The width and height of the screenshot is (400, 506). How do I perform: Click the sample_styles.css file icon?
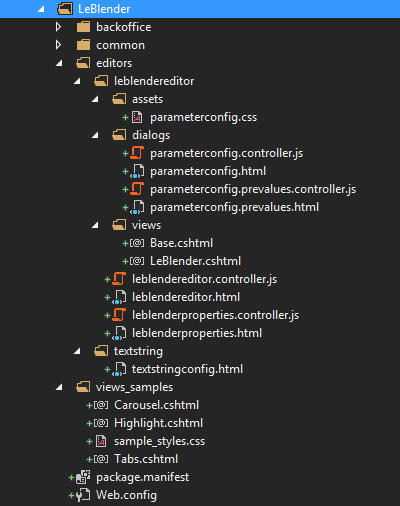point(101,441)
